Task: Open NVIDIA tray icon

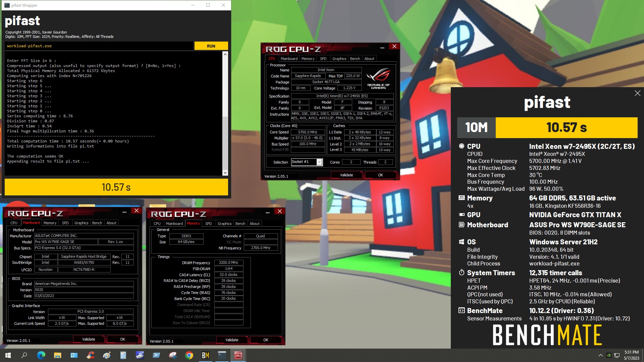Action: click(608, 355)
